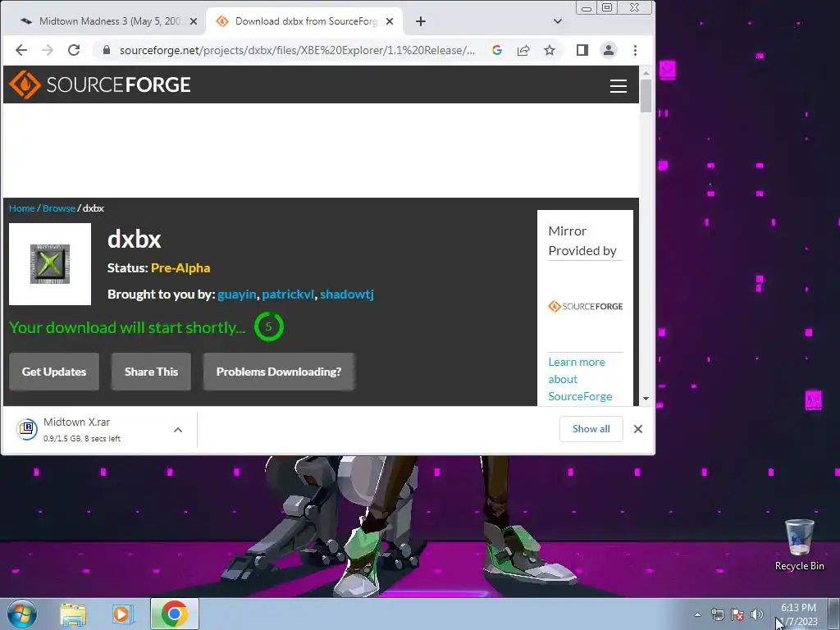
Task: Select the Recycle Bin desktop icon
Action: click(799, 545)
